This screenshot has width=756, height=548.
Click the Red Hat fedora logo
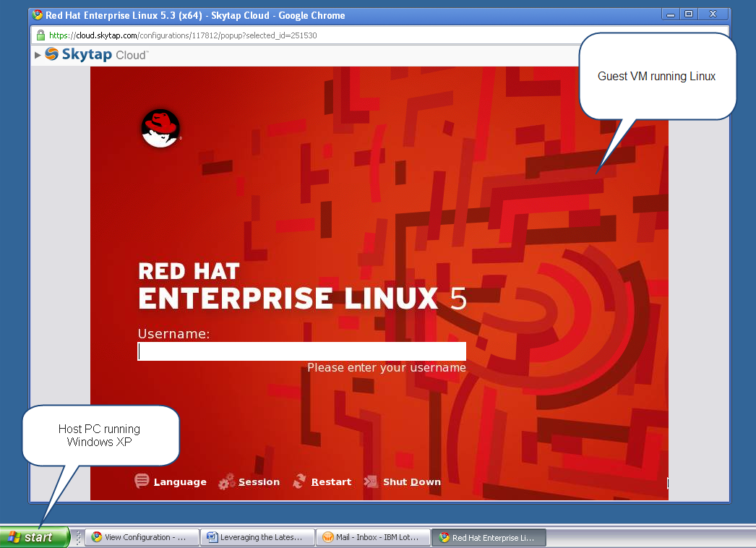click(x=160, y=127)
